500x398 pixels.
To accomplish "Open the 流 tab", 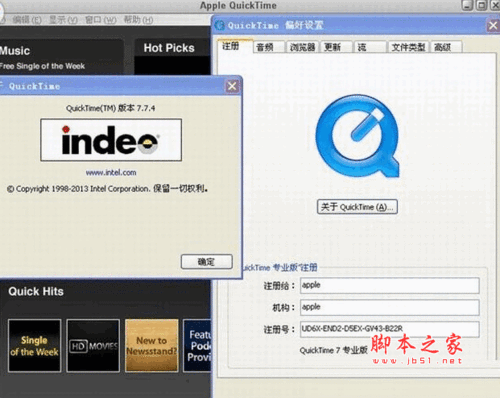I will [370, 47].
